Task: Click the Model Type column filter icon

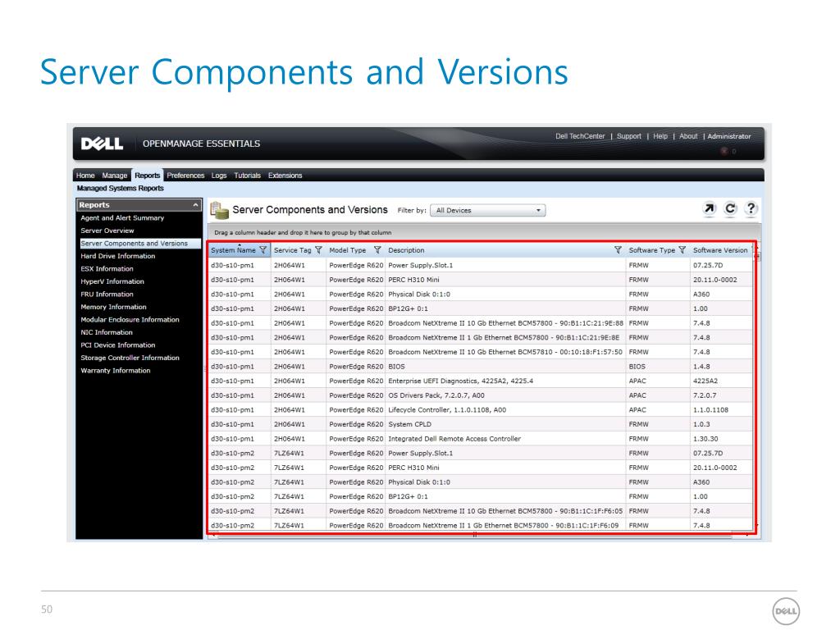Action: pos(377,250)
